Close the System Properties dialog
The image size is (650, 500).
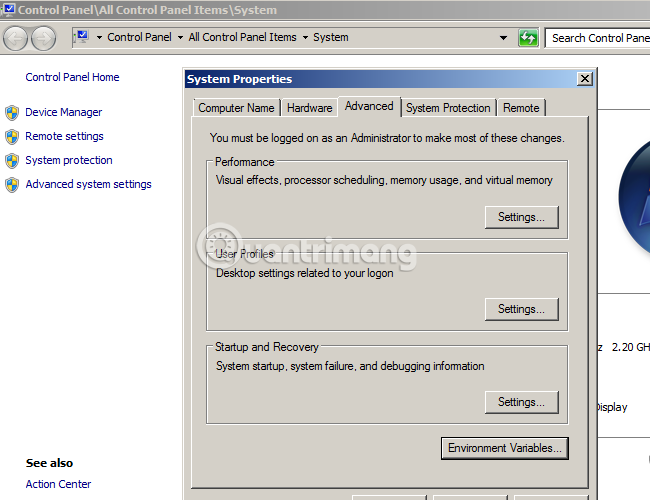[585, 79]
